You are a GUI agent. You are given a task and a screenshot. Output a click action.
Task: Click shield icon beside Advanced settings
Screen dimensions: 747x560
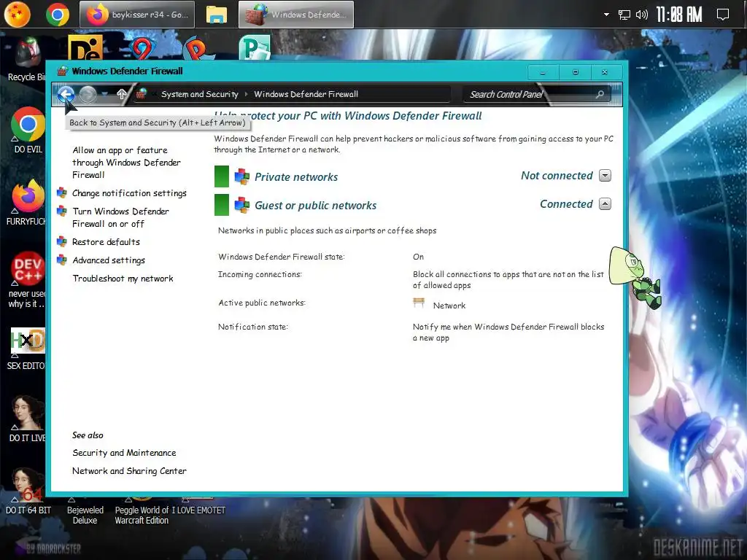(62, 260)
